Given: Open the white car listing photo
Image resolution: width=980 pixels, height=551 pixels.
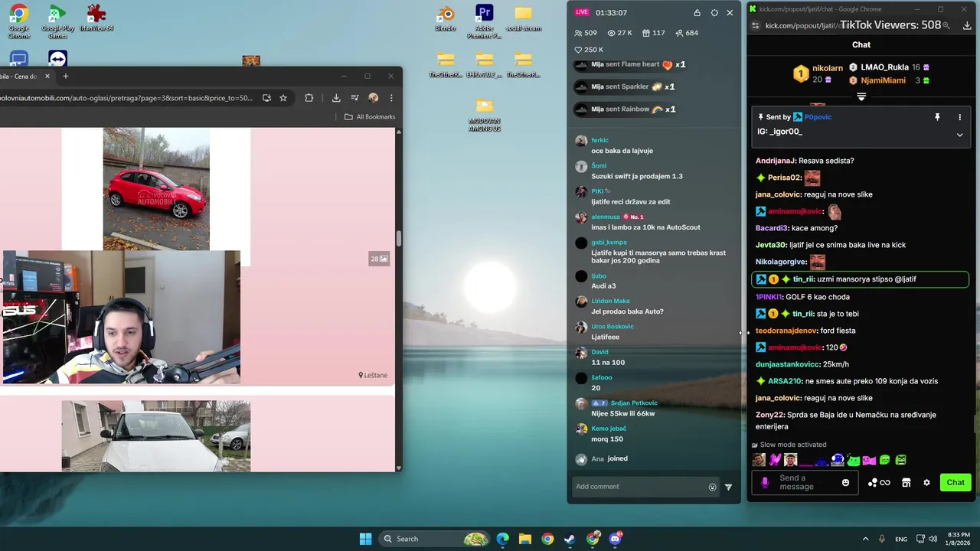Looking at the screenshot, I should (x=156, y=436).
